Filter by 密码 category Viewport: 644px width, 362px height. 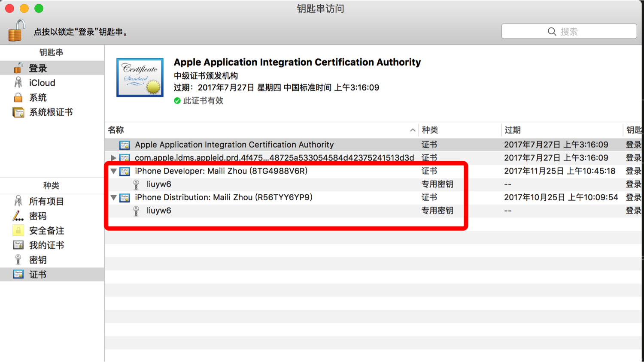38,216
